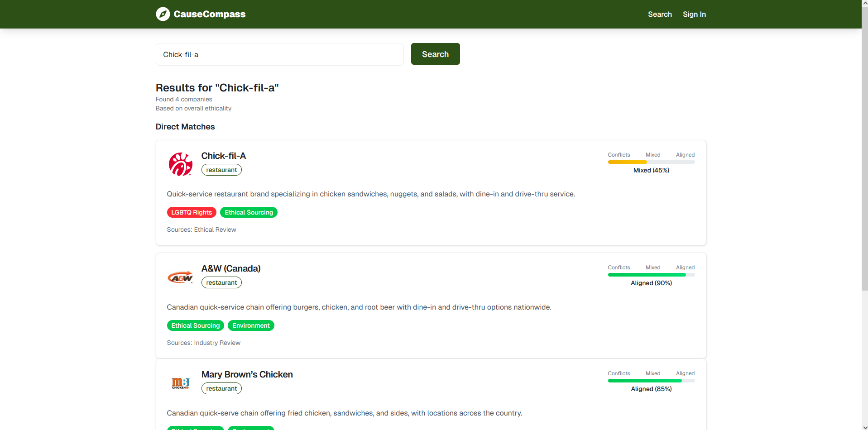Click the "Direct Matches" heading
Image resolution: width=868 pixels, height=430 pixels.
(185, 127)
